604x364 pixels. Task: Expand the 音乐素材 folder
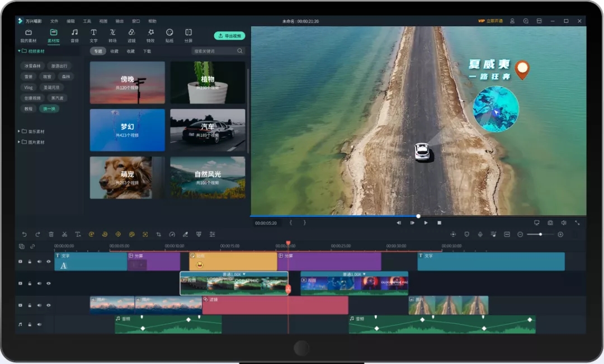pos(19,131)
